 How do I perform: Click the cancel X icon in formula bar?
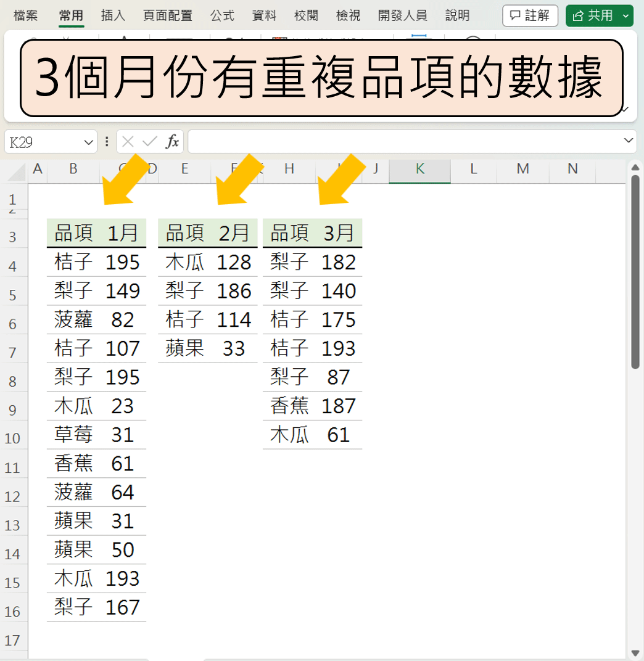(x=128, y=142)
